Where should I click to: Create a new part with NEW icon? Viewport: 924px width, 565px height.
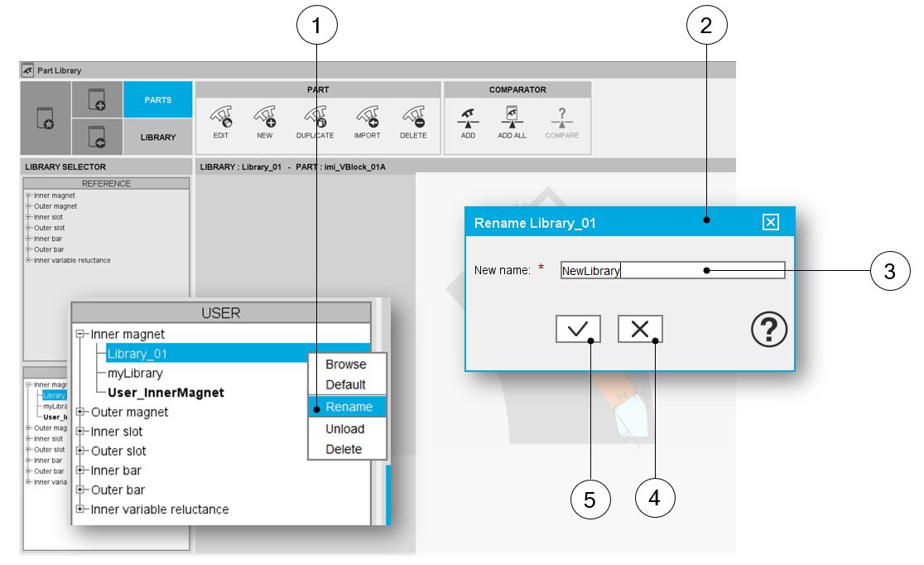[x=265, y=118]
